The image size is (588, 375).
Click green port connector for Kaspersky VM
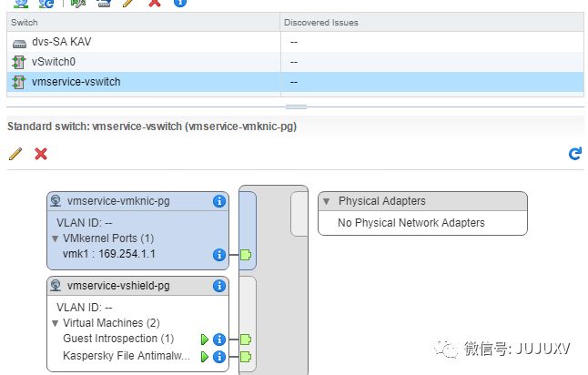pos(246,356)
